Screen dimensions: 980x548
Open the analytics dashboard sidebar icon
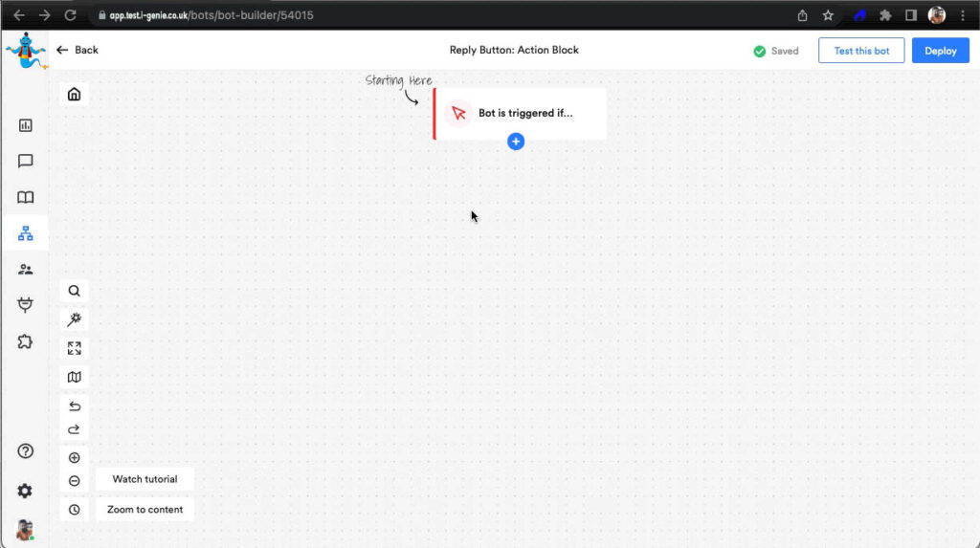click(x=26, y=125)
